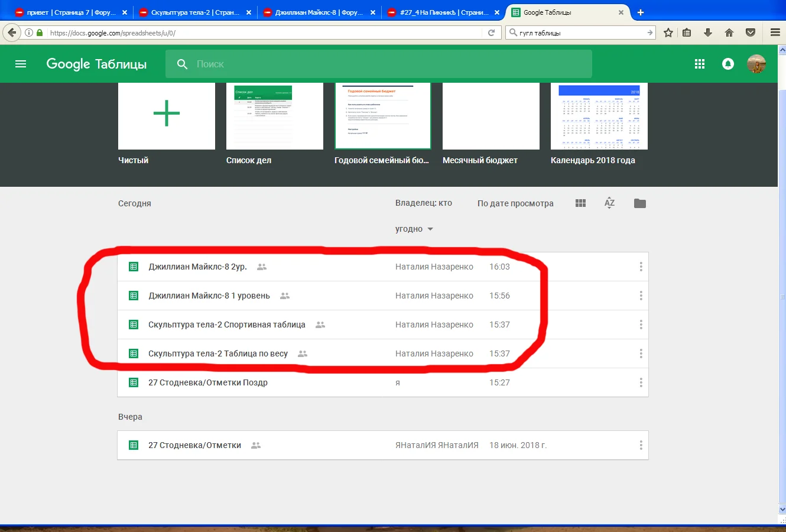Open the AZ sort options

609,203
